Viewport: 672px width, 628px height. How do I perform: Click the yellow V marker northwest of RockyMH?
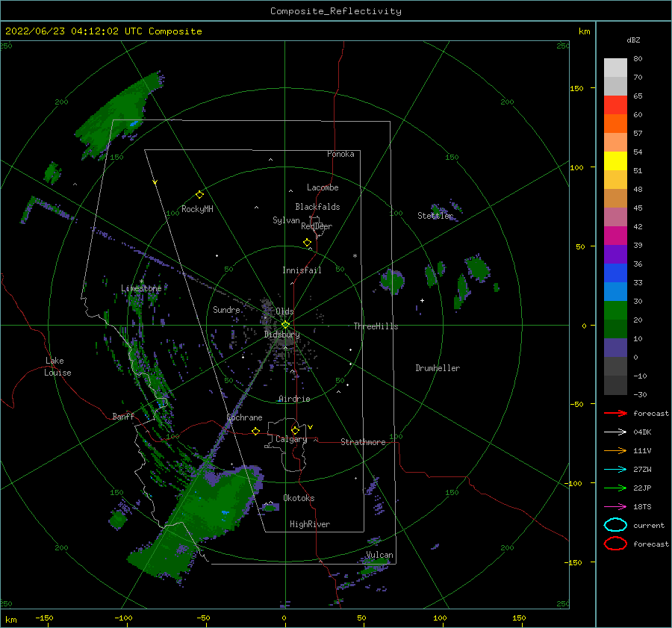(x=155, y=183)
